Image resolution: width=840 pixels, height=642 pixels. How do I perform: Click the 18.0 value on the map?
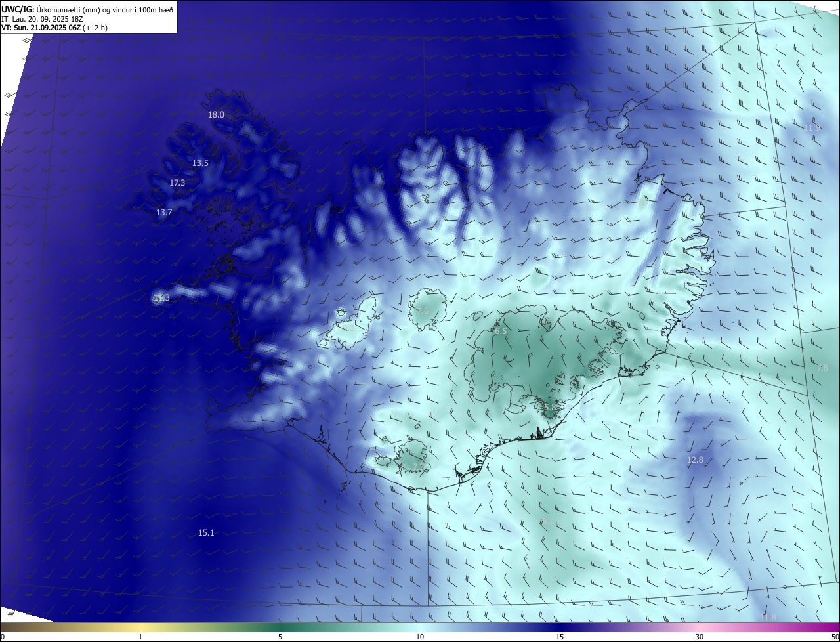coord(216,114)
